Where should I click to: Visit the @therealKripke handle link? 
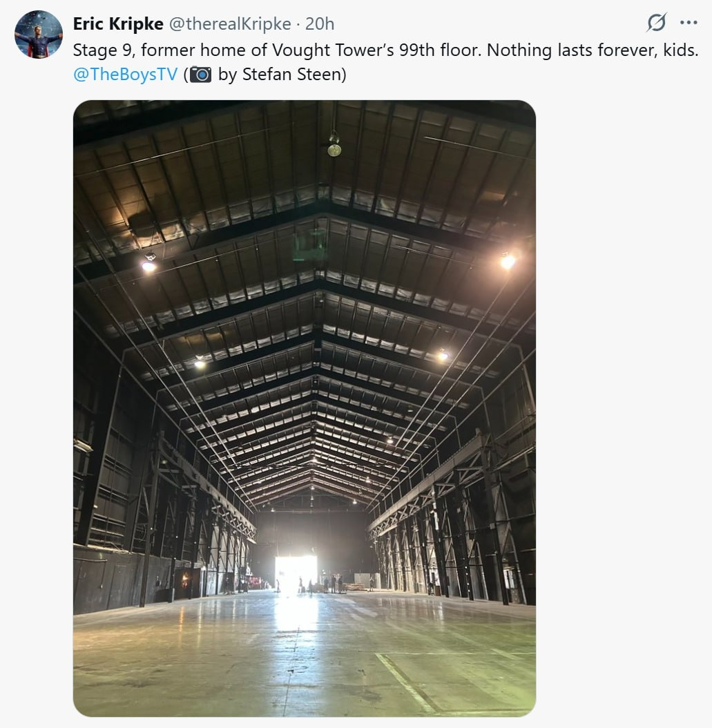pos(230,23)
